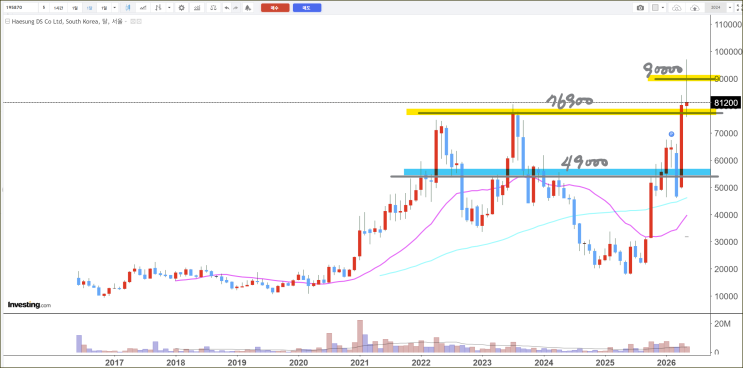Toggle fullscreen mode icon

[738, 8]
